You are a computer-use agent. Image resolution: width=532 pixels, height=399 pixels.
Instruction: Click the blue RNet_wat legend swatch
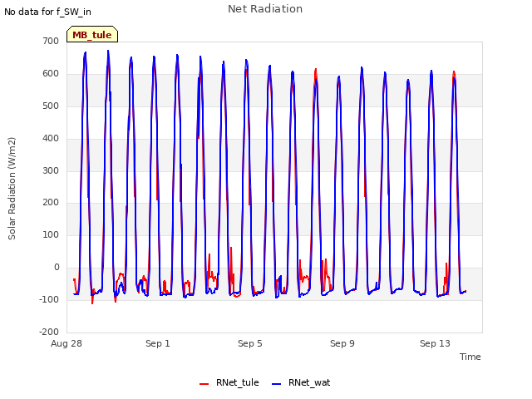click(277, 384)
